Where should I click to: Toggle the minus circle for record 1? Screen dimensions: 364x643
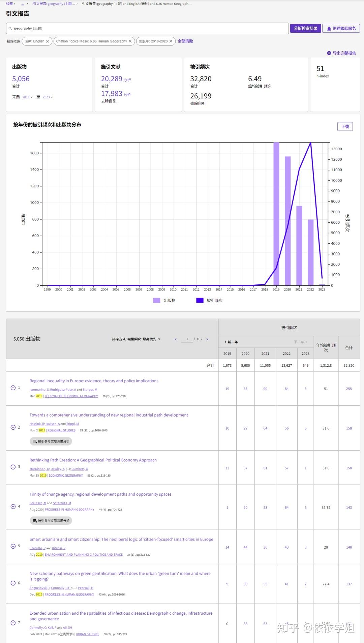pyautogui.click(x=13, y=388)
